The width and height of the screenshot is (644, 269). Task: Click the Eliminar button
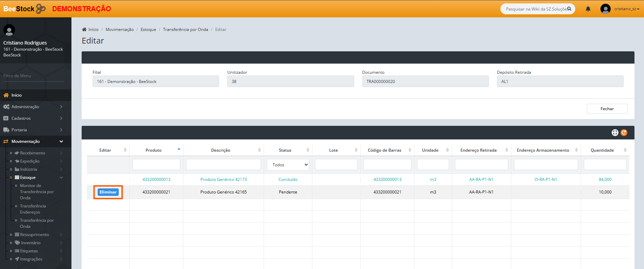108,192
